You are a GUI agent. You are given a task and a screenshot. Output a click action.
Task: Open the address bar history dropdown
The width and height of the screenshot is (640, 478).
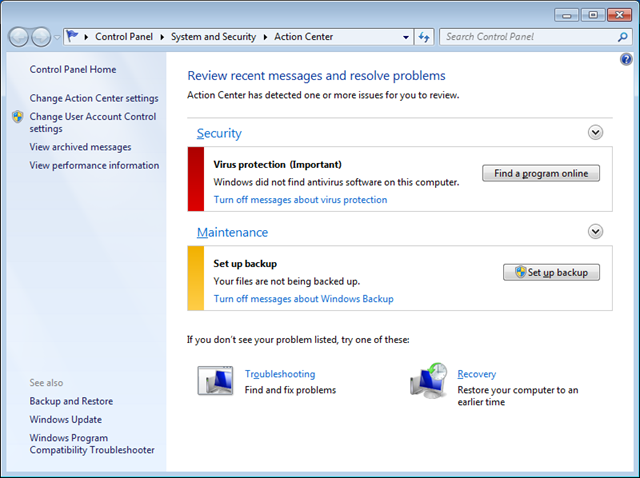405,37
